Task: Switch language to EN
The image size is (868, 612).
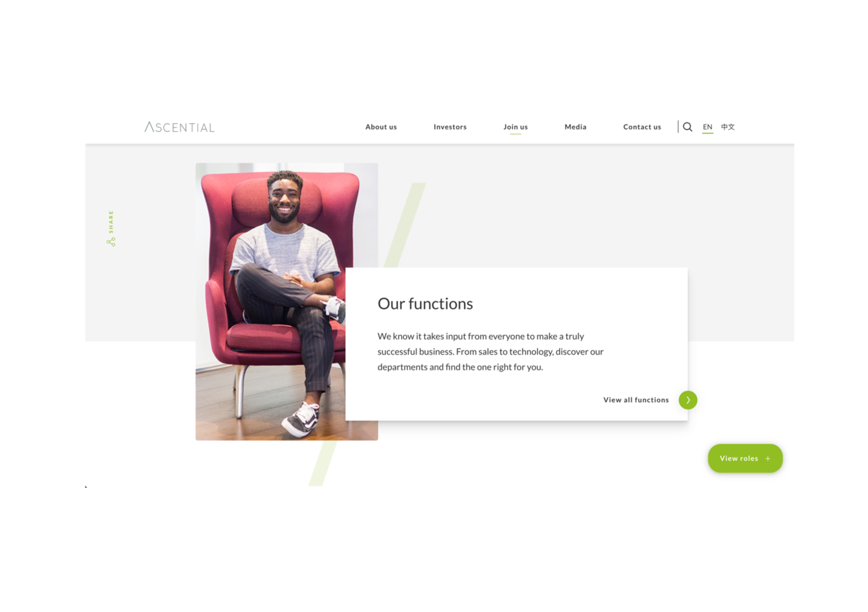Action: click(708, 127)
